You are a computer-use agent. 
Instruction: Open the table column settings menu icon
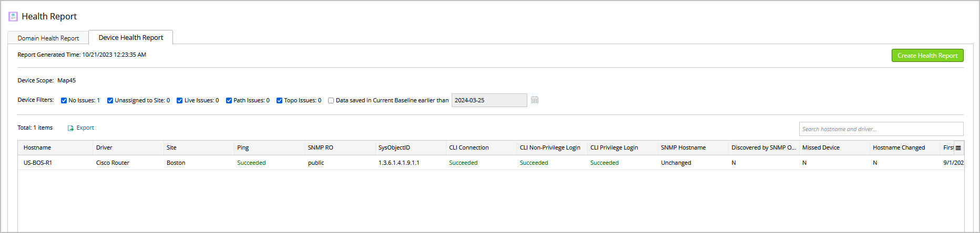pyautogui.click(x=958, y=148)
